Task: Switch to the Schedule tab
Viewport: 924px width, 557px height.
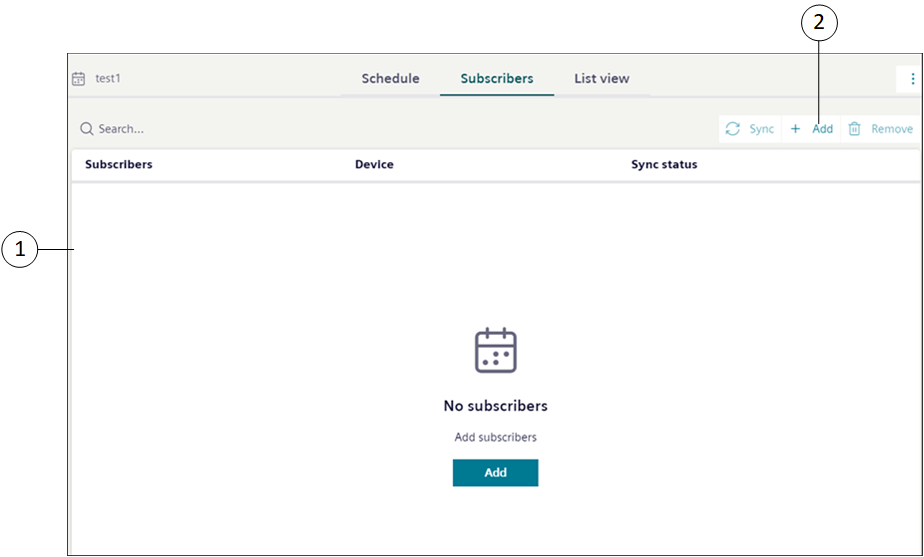Action: tap(390, 79)
